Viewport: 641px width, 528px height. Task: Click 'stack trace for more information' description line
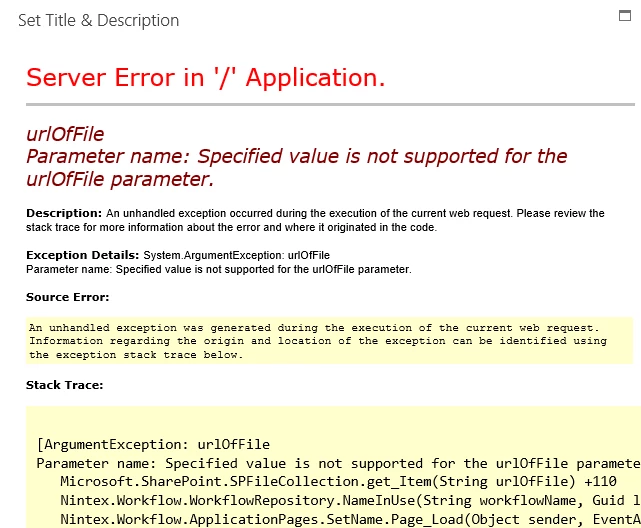[x=231, y=227]
